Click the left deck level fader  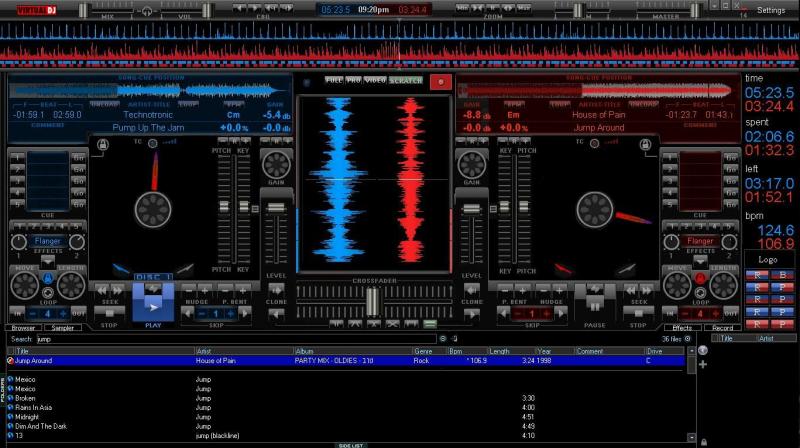276,208
